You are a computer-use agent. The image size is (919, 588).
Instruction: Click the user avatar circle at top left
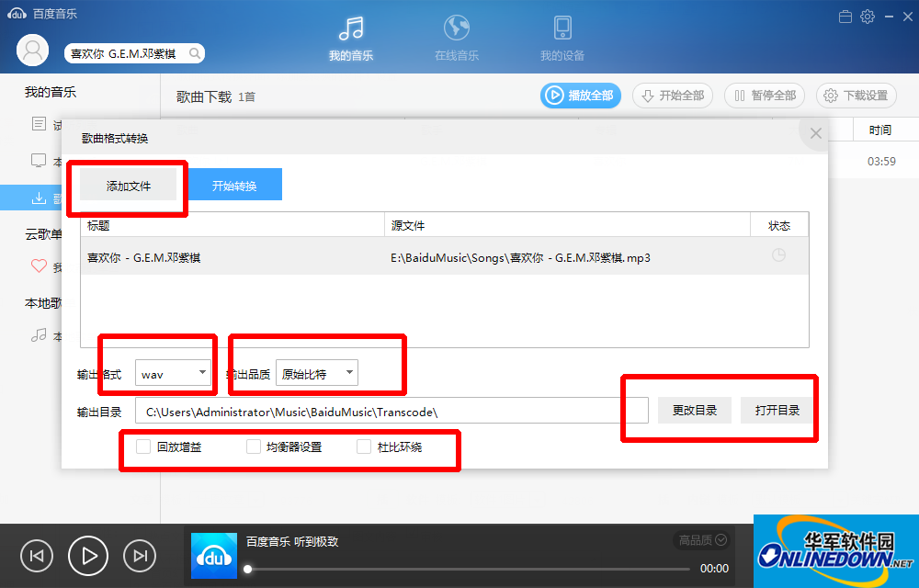click(32, 50)
